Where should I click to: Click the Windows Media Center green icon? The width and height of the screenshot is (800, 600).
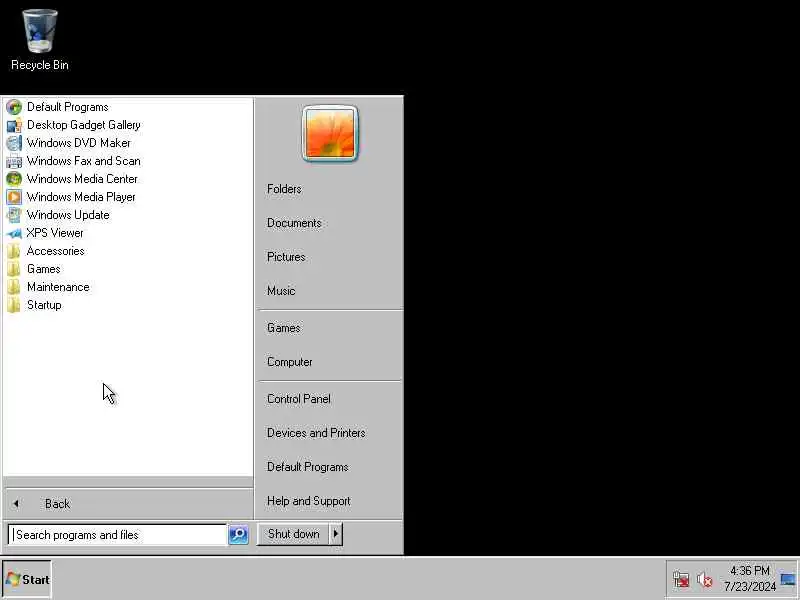pyautogui.click(x=14, y=179)
